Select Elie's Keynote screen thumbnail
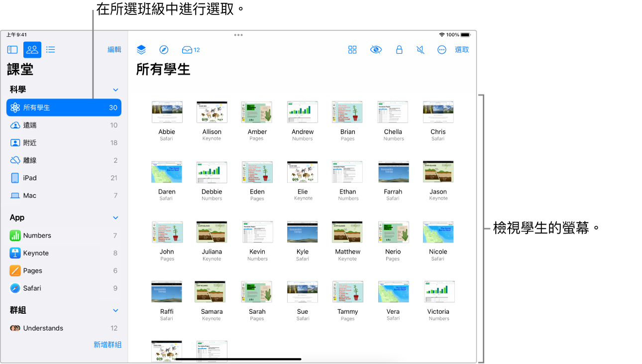 (x=303, y=172)
